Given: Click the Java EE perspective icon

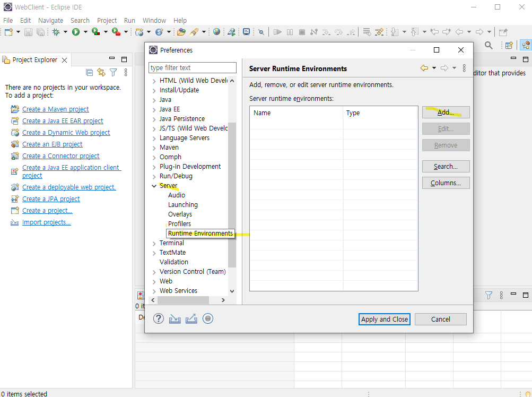Looking at the screenshot, I should click(x=526, y=45).
